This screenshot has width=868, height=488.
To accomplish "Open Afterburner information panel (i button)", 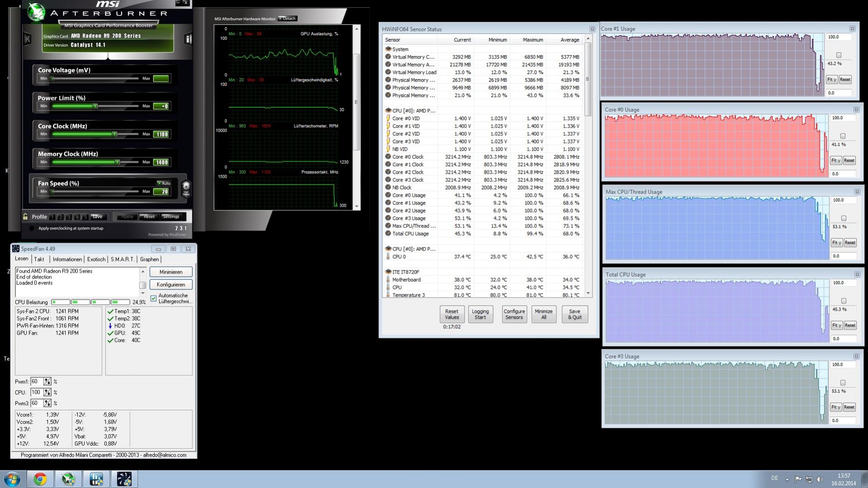I will [x=188, y=39].
